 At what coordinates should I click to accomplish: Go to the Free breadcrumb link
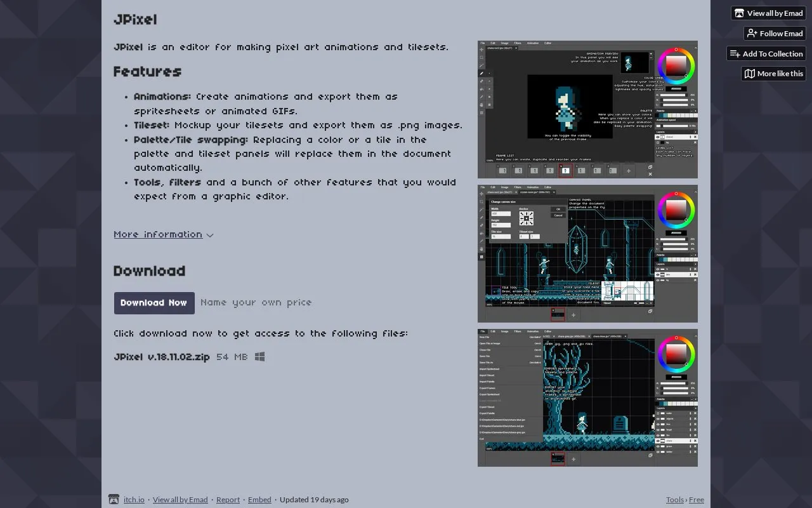coord(697,500)
